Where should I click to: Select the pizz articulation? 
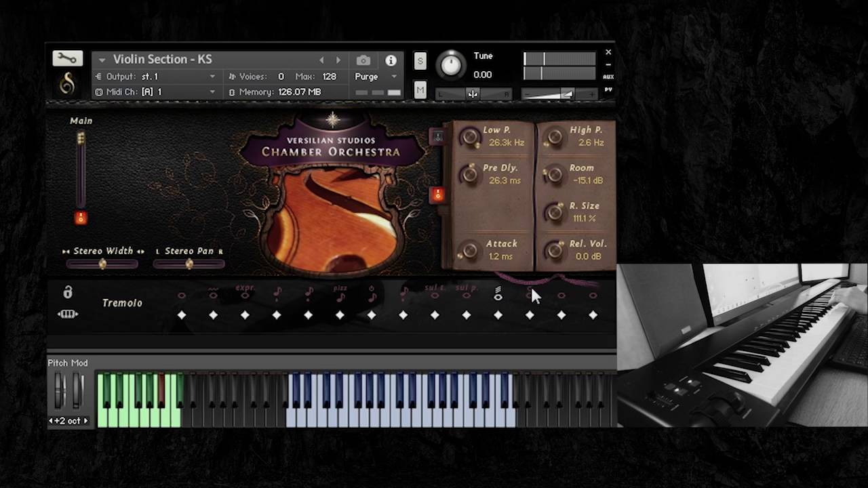[x=340, y=293]
